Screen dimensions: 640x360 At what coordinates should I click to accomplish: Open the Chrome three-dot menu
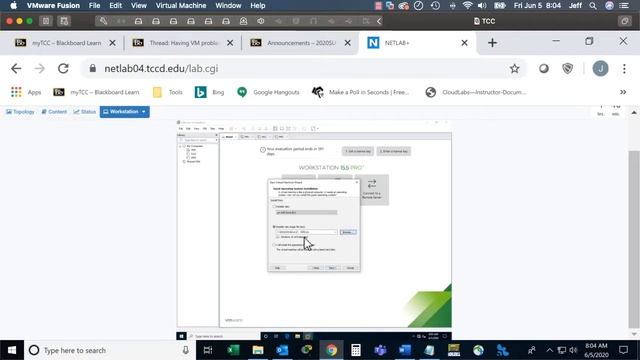624,69
